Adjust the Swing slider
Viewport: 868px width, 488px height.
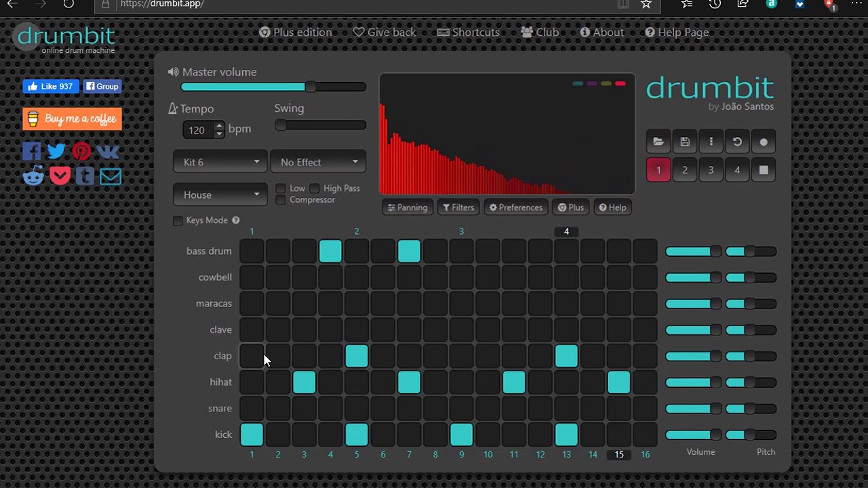tap(320, 125)
